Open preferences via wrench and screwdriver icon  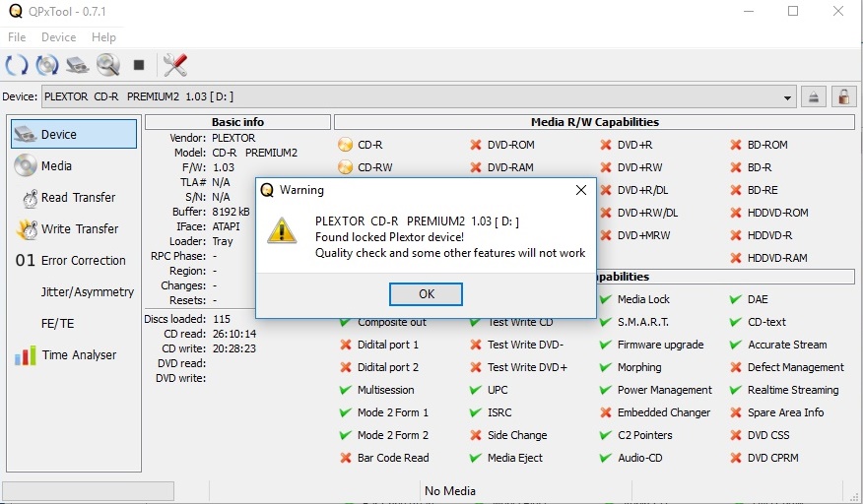click(175, 65)
